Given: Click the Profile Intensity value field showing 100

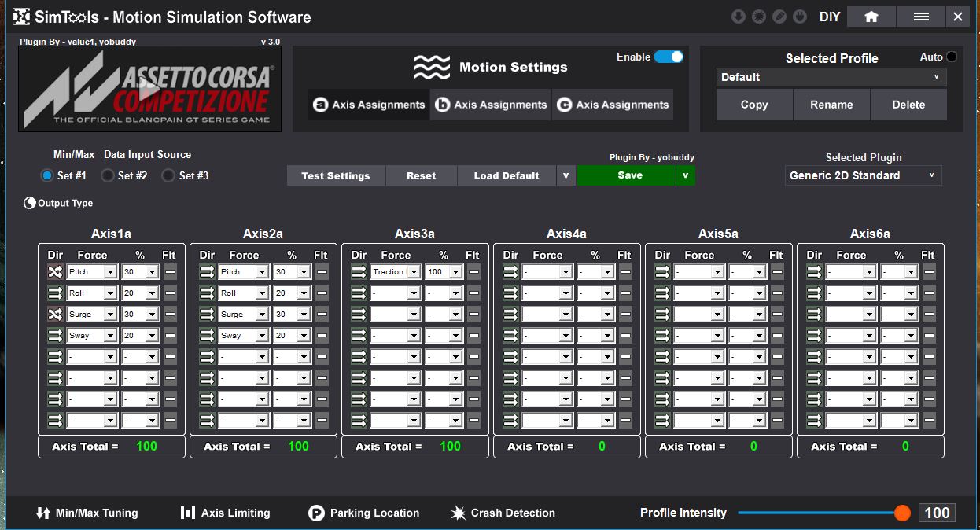Looking at the screenshot, I should (x=937, y=513).
